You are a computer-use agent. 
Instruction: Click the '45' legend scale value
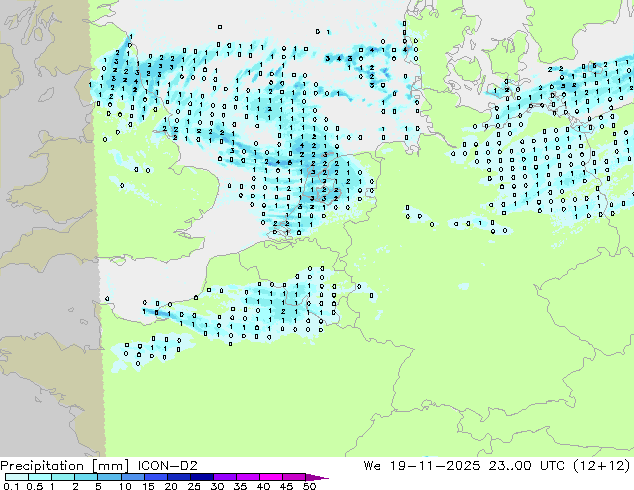[286, 486]
